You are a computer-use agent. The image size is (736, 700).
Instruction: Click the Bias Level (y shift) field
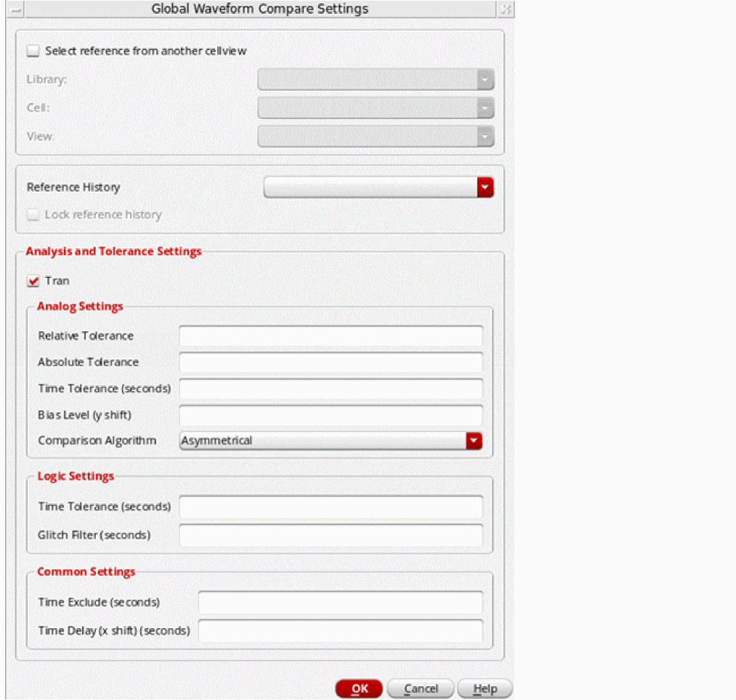click(x=331, y=415)
